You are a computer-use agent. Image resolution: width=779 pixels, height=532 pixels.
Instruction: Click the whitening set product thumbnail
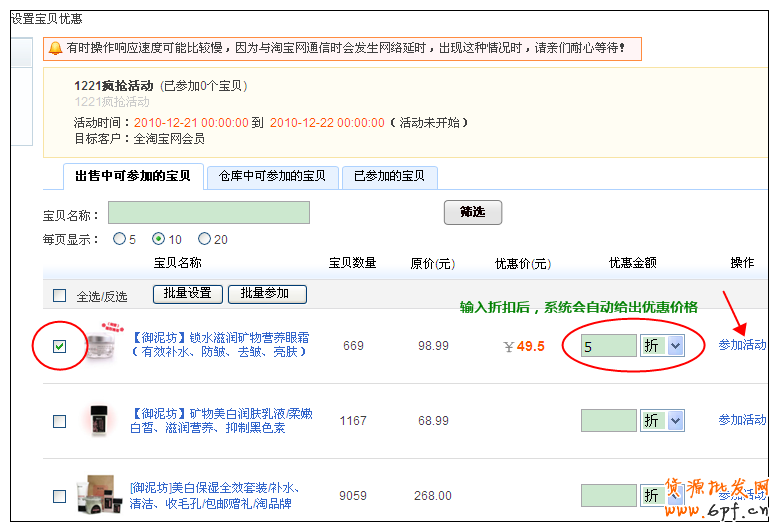[97, 494]
